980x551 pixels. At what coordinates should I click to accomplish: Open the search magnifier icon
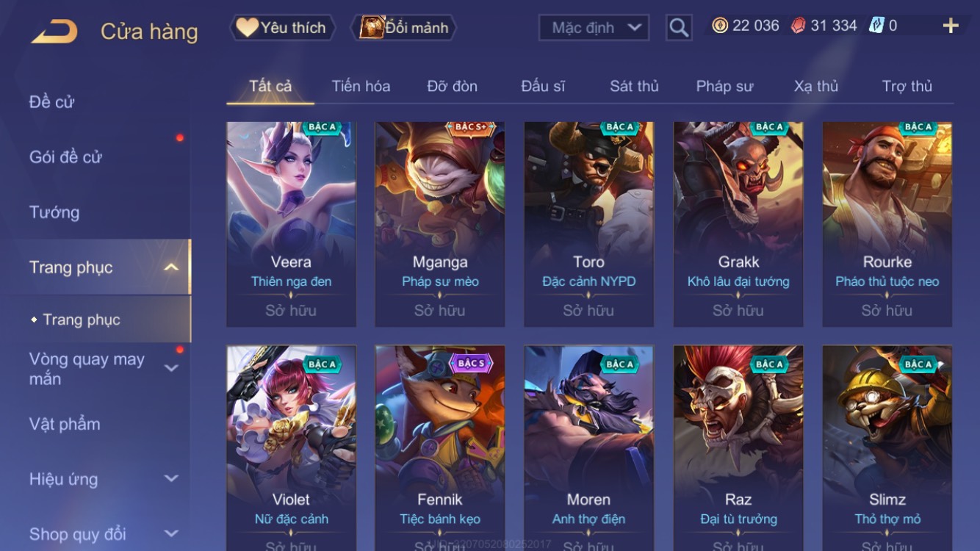coord(679,28)
